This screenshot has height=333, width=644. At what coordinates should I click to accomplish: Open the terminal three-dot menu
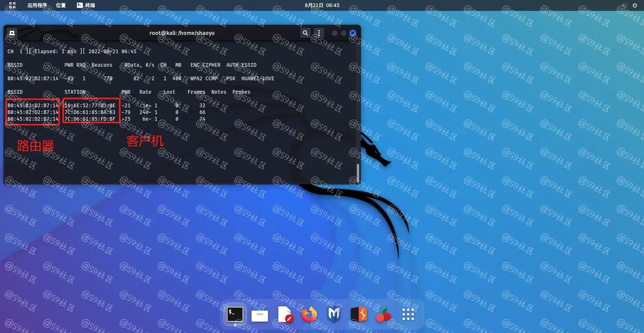pyautogui.click(x=319, y=33)
